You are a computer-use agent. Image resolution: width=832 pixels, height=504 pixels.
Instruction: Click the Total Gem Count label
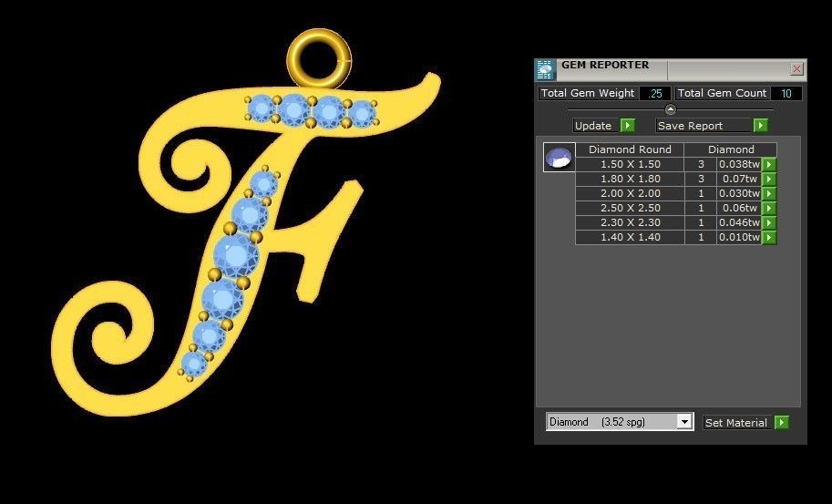[722, 93]
